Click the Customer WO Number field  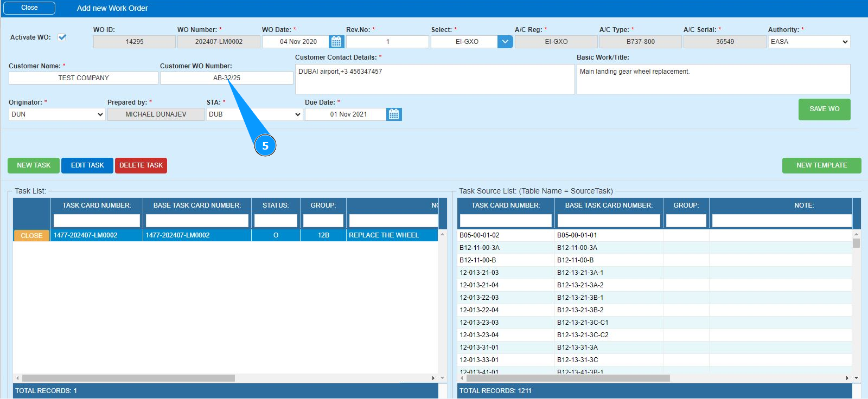pos(227,78)
